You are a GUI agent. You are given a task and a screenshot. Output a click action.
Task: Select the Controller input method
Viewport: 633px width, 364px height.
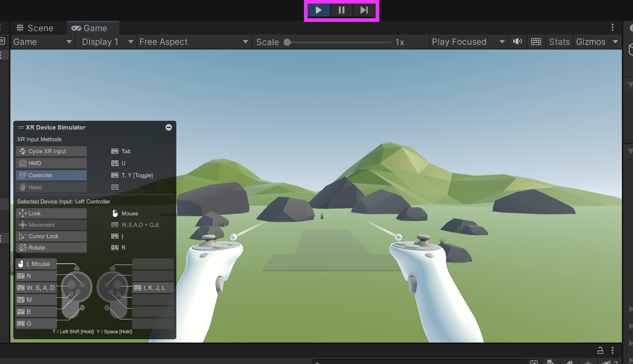[51, 175]
